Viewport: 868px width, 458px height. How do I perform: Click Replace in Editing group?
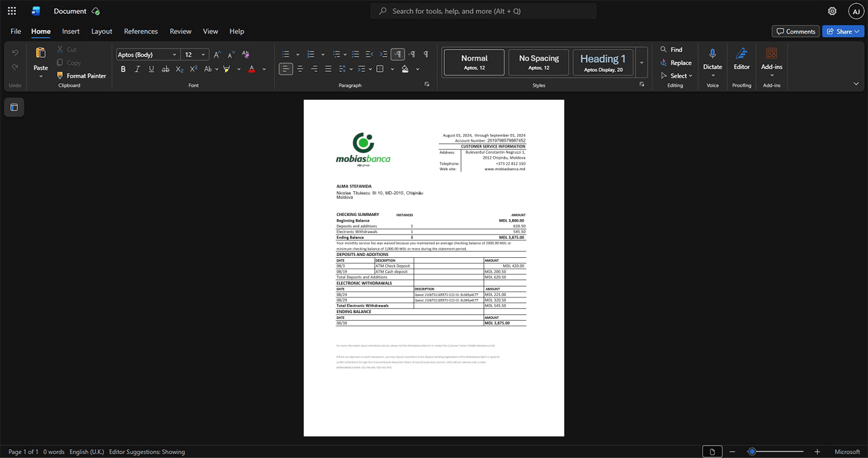[675, 63]
